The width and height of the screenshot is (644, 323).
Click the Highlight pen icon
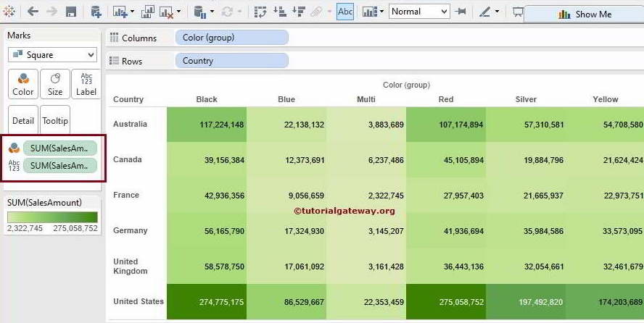coord(485,12)
